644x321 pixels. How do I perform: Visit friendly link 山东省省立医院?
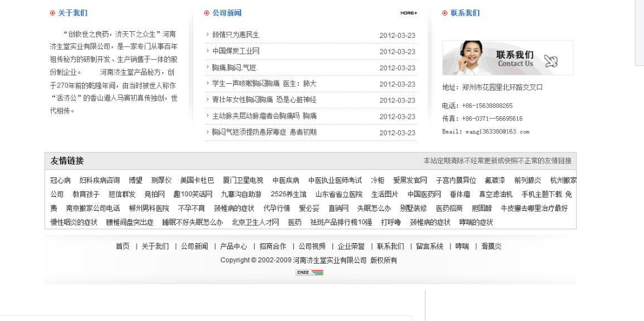click(x=339, y=194)
